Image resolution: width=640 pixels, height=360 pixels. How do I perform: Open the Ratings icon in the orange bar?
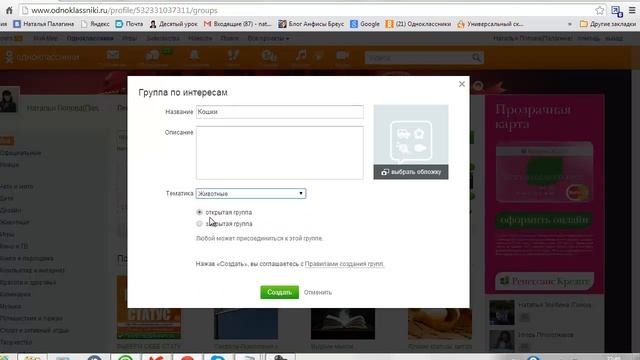[x=269, y=56]
